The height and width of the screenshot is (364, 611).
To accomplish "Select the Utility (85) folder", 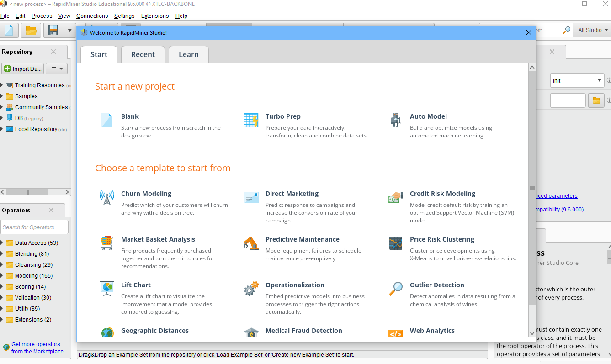I will tap(23, 309).
